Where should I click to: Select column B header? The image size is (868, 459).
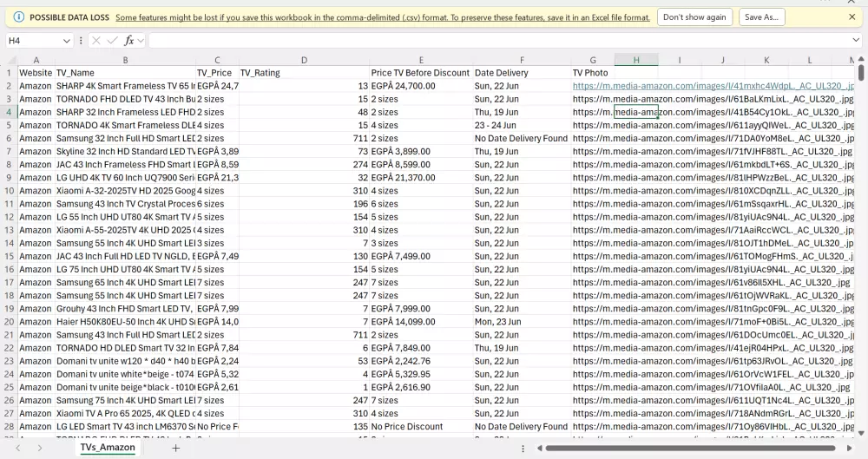[125, 60]
